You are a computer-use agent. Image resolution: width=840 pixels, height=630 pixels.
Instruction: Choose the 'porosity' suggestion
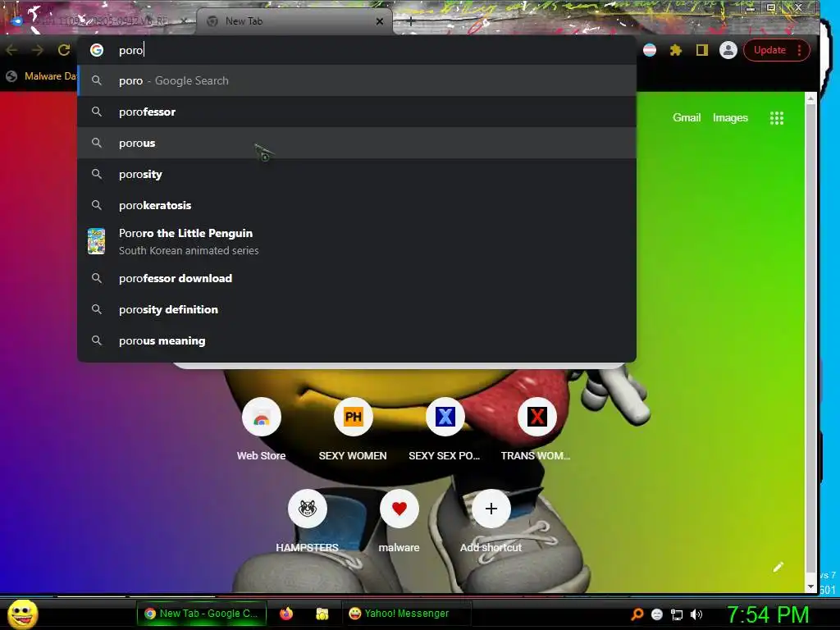point(357,174)
